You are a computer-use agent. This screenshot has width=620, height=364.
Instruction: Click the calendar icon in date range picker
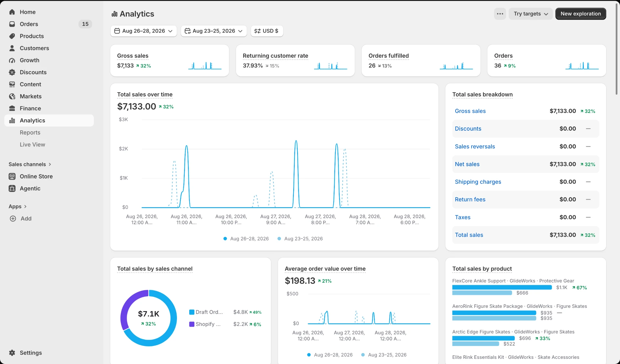tap(117, 31)
